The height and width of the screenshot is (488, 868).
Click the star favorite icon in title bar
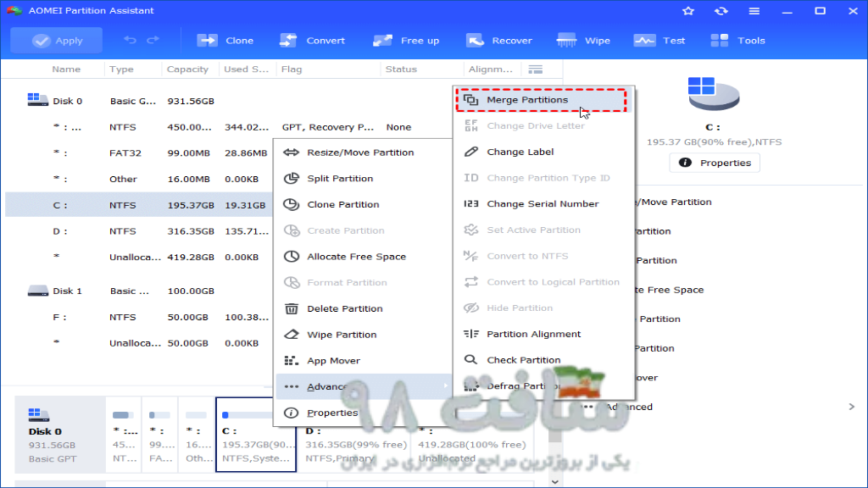point(688,10)
